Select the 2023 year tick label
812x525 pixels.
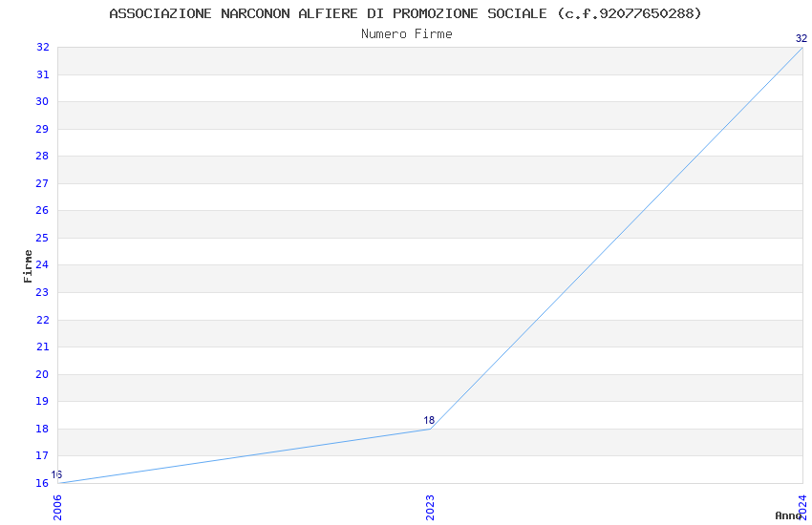[x=430, y=508]
